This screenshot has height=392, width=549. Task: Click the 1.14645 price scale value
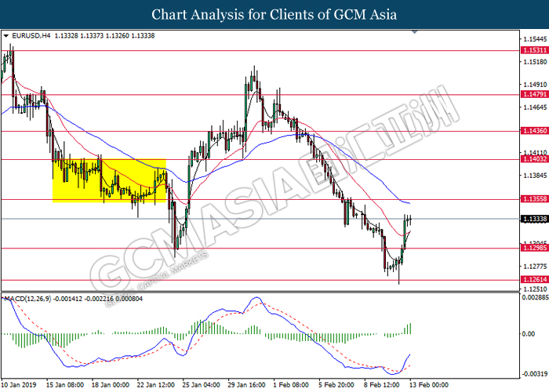[535, 107]
